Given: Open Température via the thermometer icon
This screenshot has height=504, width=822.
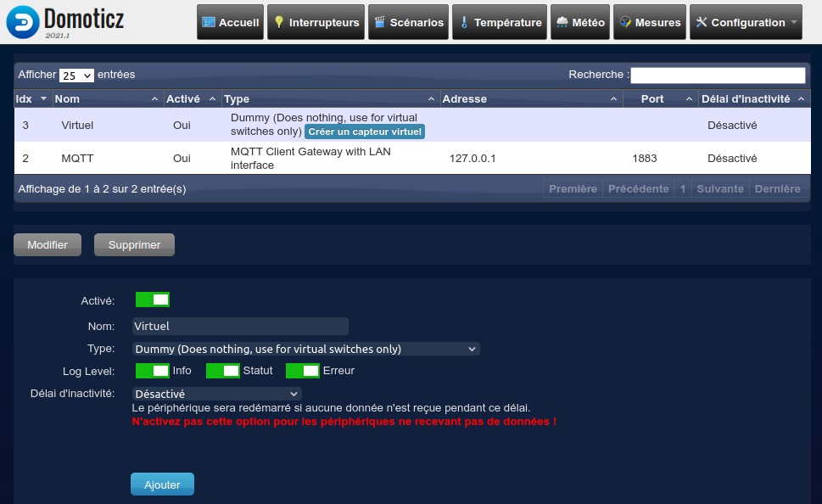Looking at the screenshot, I should [x=464, y=23].
